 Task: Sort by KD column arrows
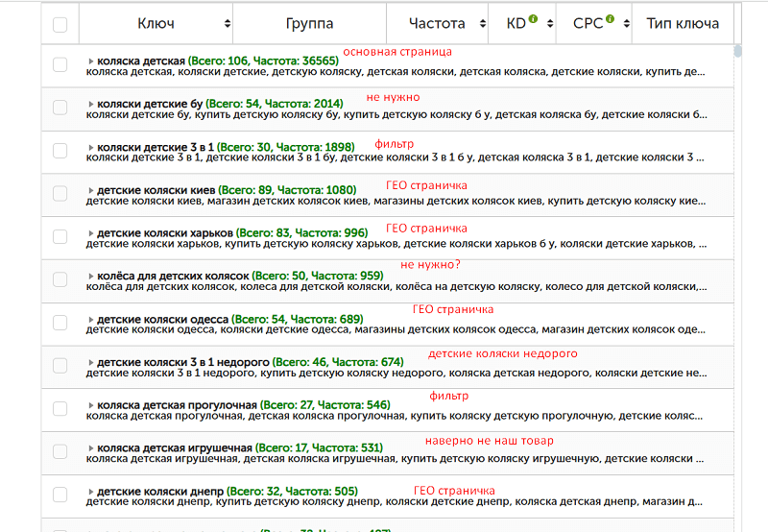(550, 23)
